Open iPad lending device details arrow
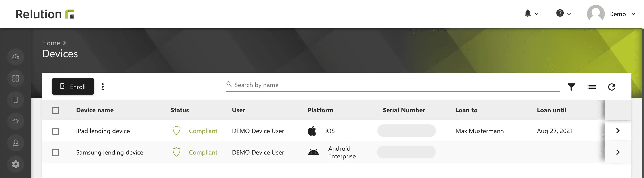The image size is (644, 178). tap(618, 131)
